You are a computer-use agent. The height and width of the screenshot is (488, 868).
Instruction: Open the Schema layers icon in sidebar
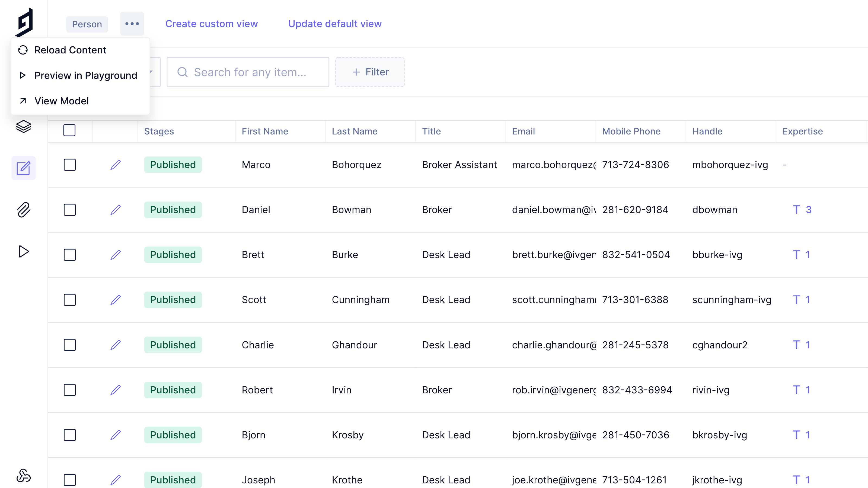pos(24,127)
